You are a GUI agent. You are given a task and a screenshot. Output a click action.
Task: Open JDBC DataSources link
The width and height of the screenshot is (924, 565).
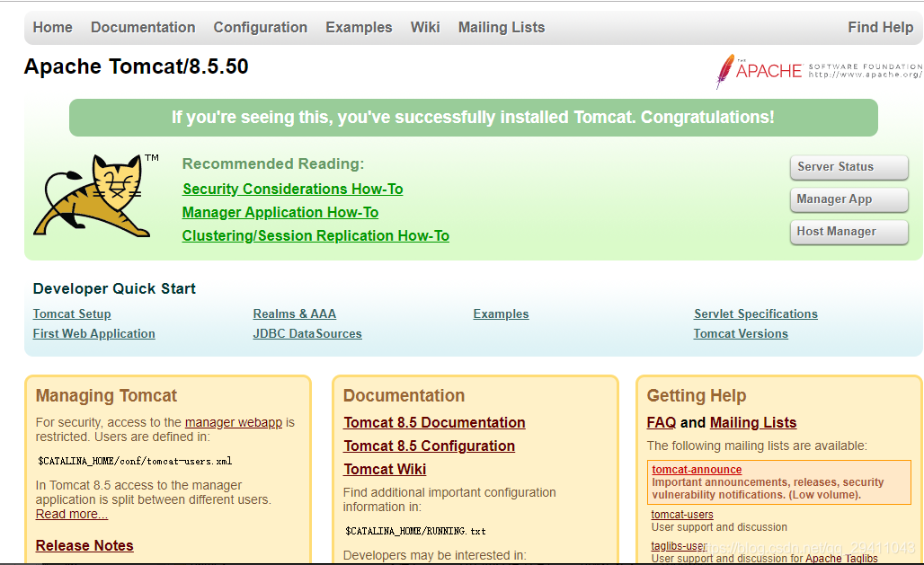(307, 333)
